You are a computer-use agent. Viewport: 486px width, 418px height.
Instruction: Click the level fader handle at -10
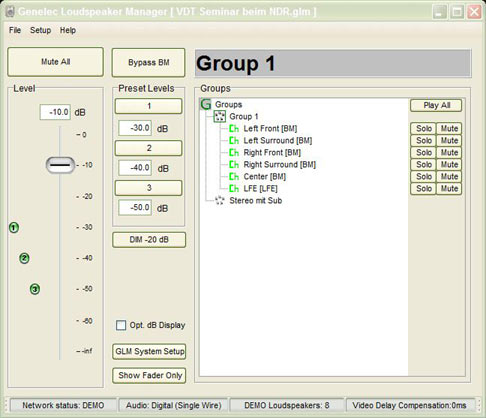tap(60, 165)
